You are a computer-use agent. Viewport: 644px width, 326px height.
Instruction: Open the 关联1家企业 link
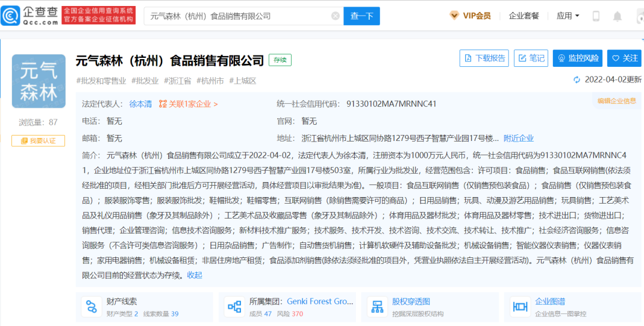pyautogui.click(x=193, y=104)
